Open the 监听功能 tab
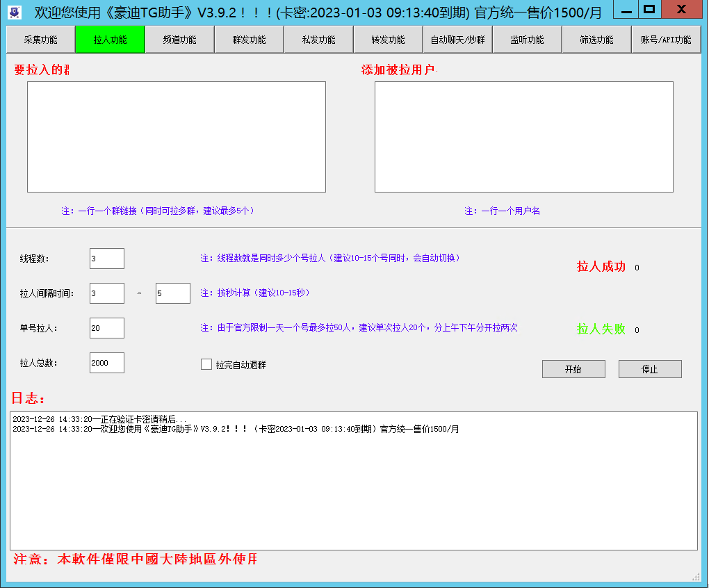 [527, 40]
